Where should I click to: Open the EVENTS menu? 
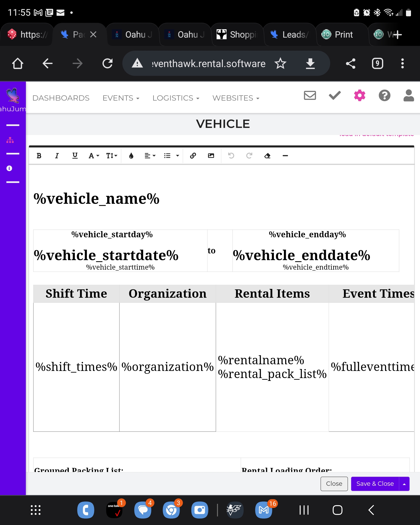tap(121, 98)
